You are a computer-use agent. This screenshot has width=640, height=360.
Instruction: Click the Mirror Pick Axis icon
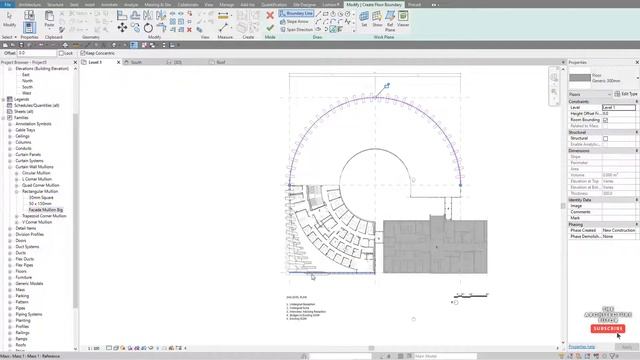tap(148, 16)
